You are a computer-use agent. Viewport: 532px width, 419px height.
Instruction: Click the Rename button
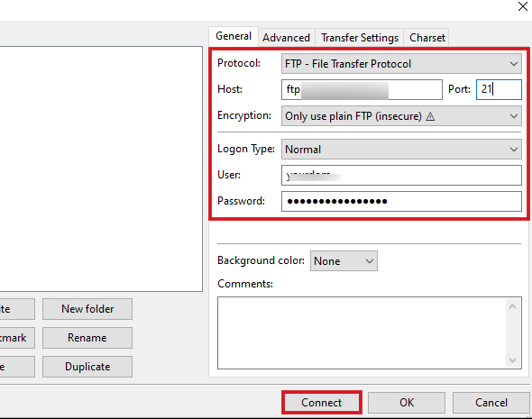(87, 338)
